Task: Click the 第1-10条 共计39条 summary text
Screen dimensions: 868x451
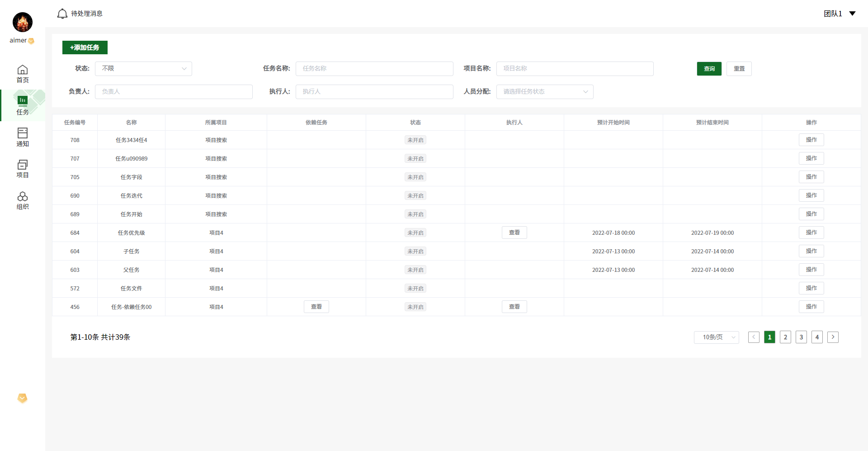Action: pyautogui.click(x=100, y=337)
